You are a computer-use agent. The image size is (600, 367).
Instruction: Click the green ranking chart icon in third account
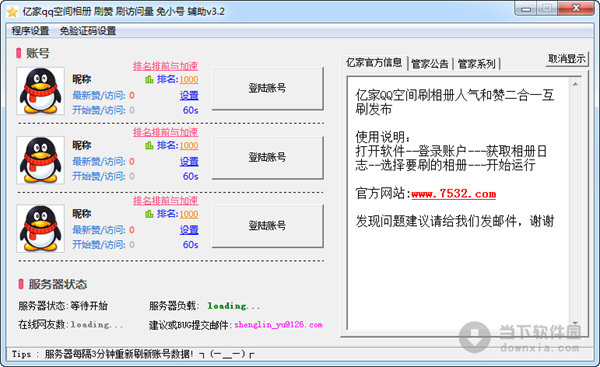(149, 214)
